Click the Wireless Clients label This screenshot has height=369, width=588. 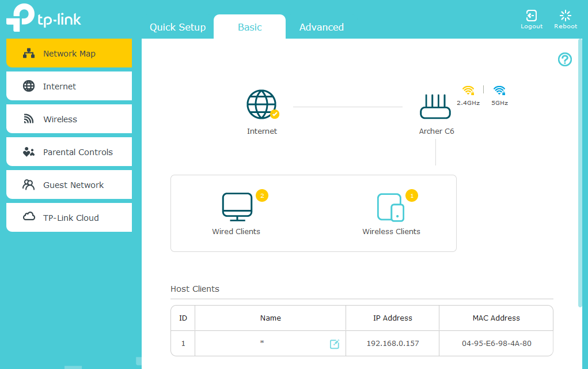tap(391, 231)
